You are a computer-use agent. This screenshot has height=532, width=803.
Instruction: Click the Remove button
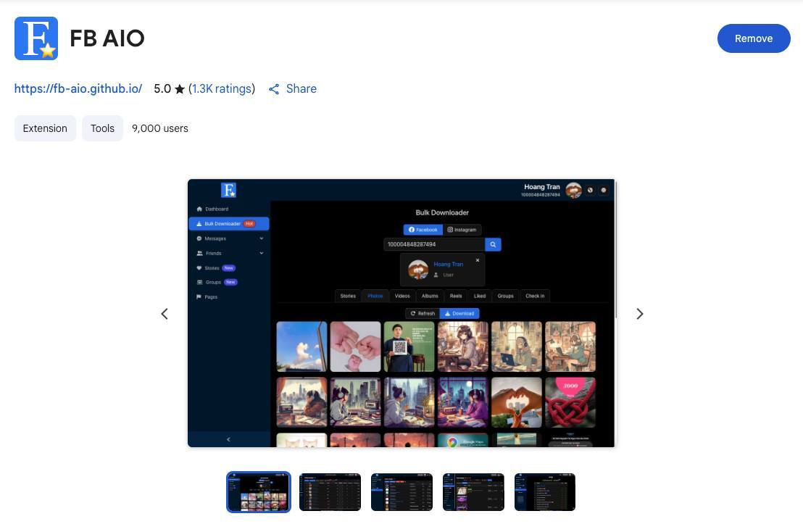click(753, 38)
